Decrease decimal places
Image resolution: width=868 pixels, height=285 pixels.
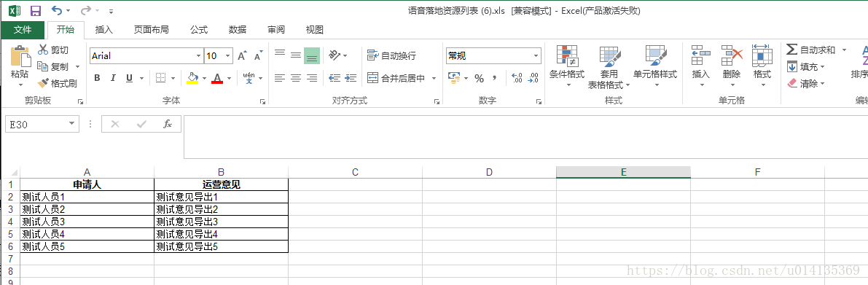533,78
